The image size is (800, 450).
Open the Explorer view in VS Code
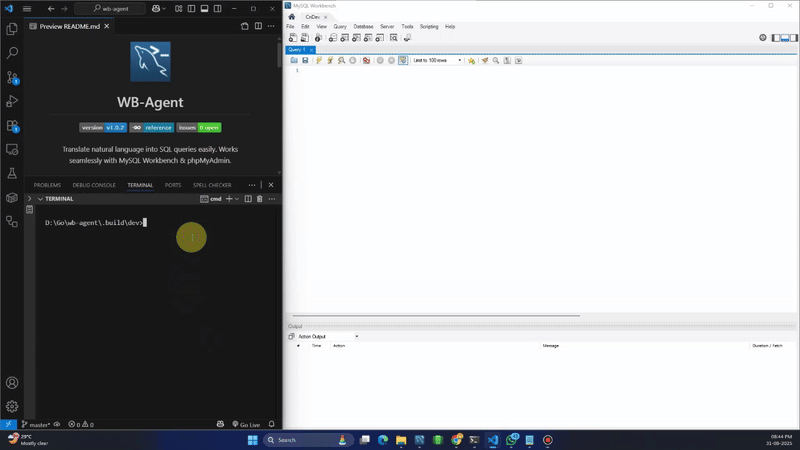point(12,29)
